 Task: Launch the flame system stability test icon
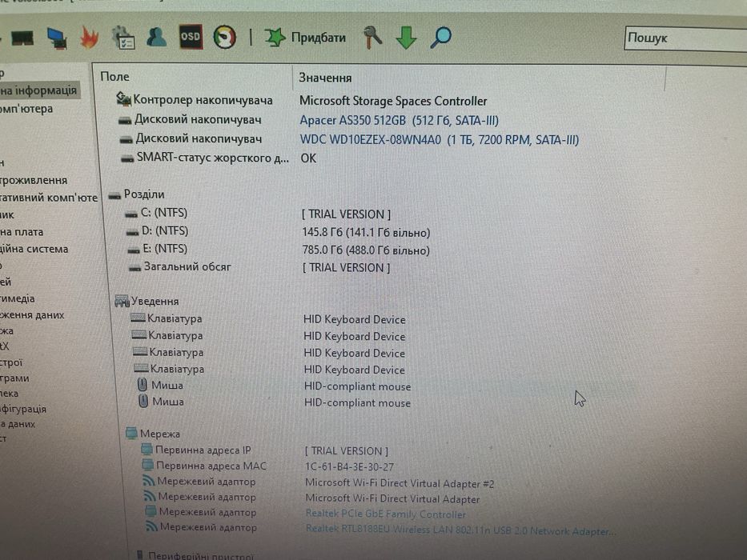[90, 37]
